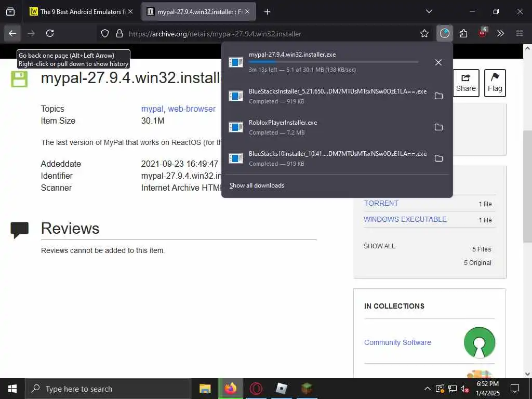Open the web-browser topic link
The image size is (532, 399).
(192, 109)
